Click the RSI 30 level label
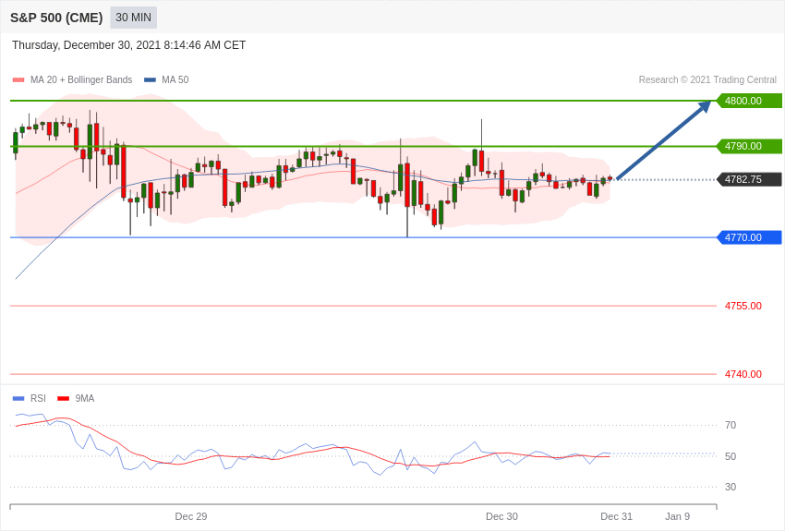 [x=731, y=487]
